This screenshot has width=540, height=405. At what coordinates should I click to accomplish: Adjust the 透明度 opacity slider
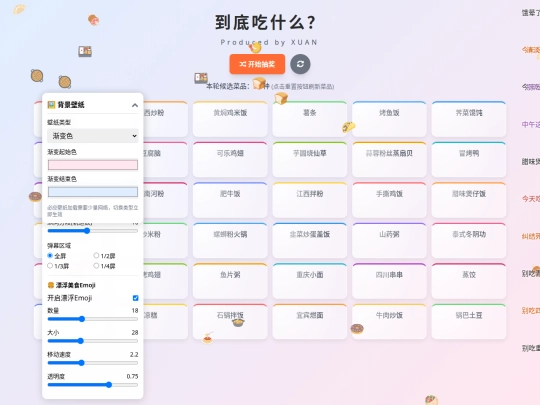93,385
